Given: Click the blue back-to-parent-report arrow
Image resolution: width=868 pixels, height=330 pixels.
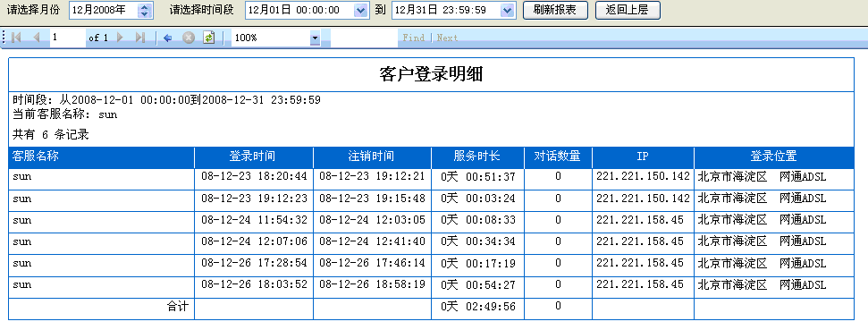Looking at the screenshot, I should click(x=168, y=38).
